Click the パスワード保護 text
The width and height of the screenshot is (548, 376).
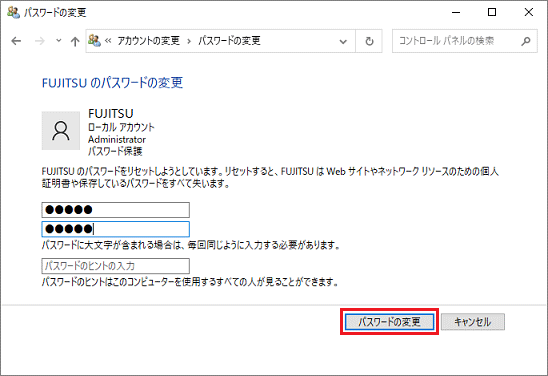click(x=115, y=151)
